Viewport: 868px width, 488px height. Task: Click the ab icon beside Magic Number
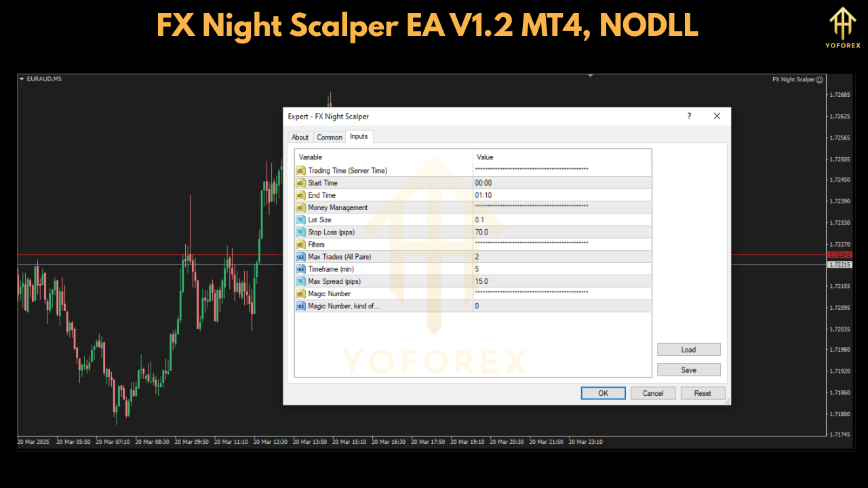(x=300, y=293)
